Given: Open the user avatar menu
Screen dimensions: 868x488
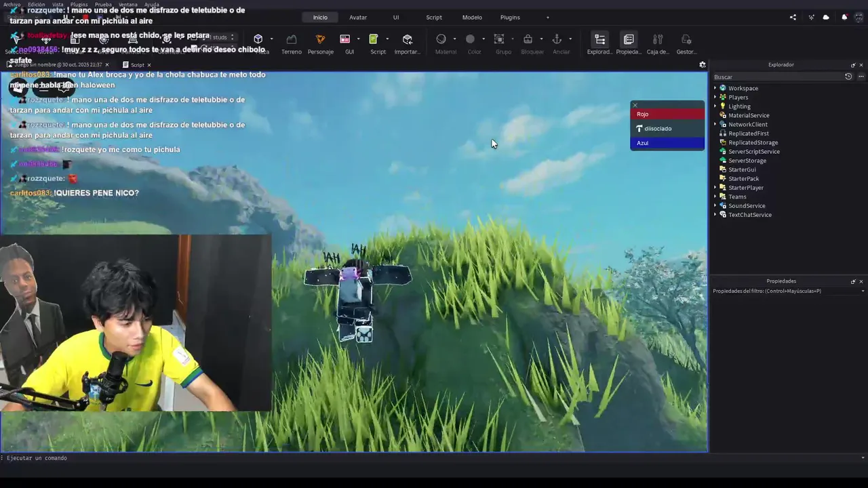Looking at the screenshot, I should [x=859, y=18].
